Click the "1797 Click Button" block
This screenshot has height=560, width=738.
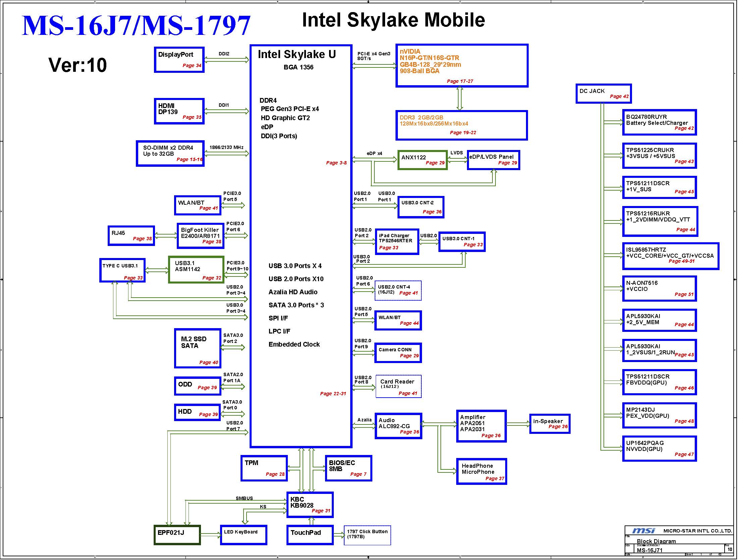click(x=367, y=536)
